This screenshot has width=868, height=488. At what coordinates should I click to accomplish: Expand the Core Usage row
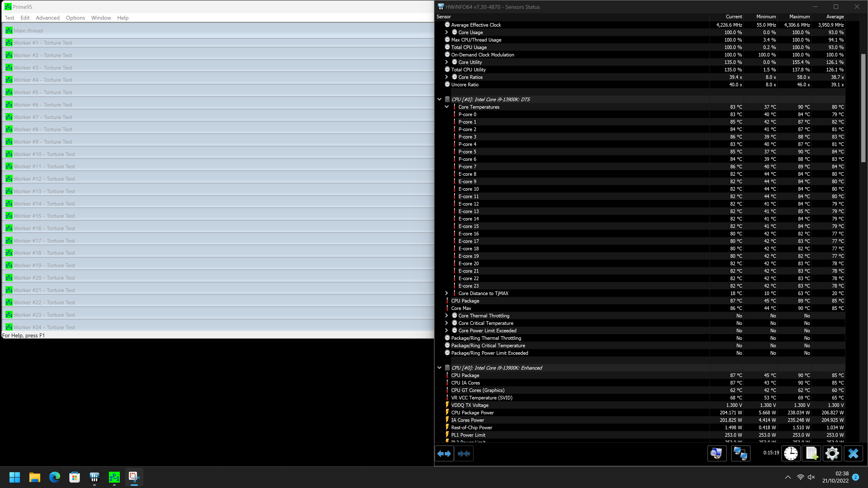[447, 32]
